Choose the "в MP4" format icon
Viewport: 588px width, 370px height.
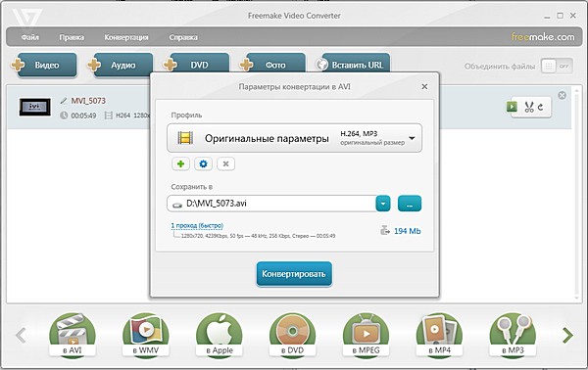[x=439, y=335]
